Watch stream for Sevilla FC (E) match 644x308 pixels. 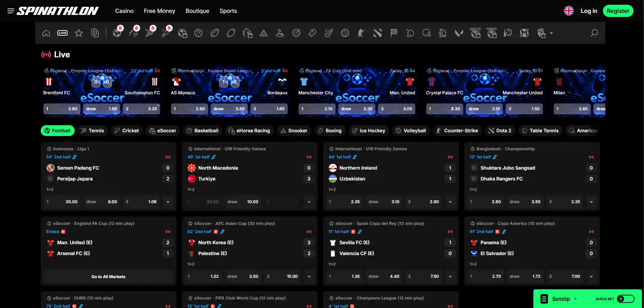[x=353, y=232]
